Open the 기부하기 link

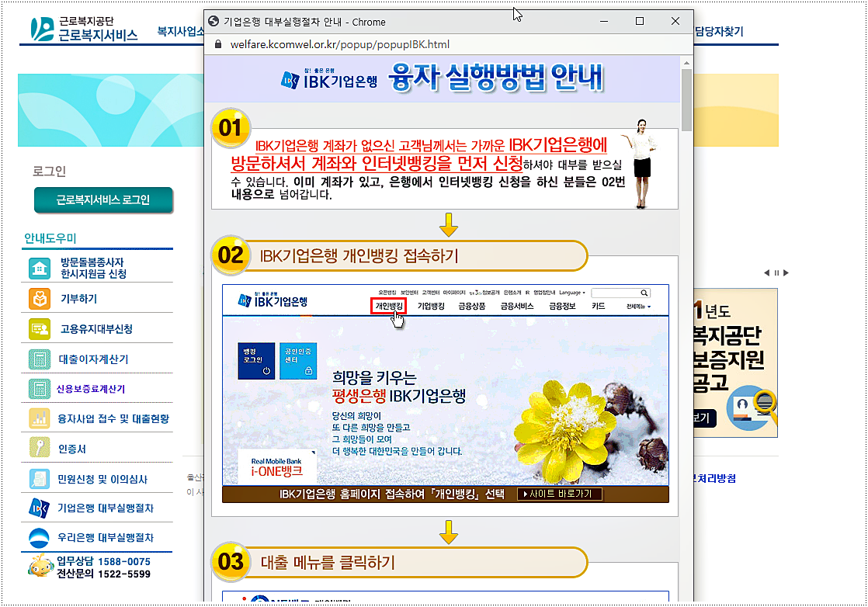coord(78,299)
